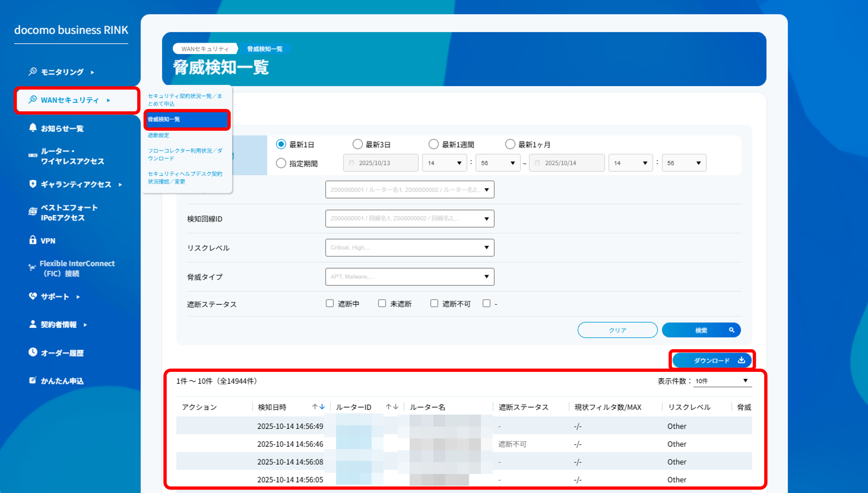Sort by 検知日時 using the arrow icons
868x493 pixels.
click(318, 407)
